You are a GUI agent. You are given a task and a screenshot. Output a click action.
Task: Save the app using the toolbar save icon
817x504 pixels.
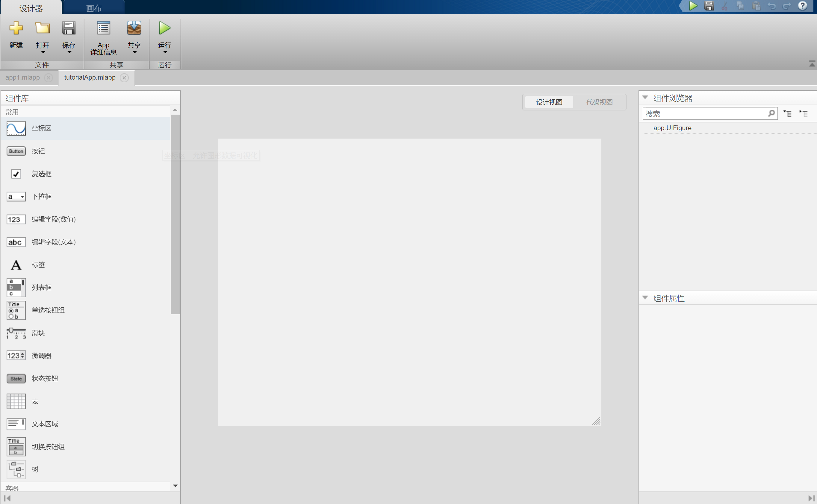click(x=709, y=6)
